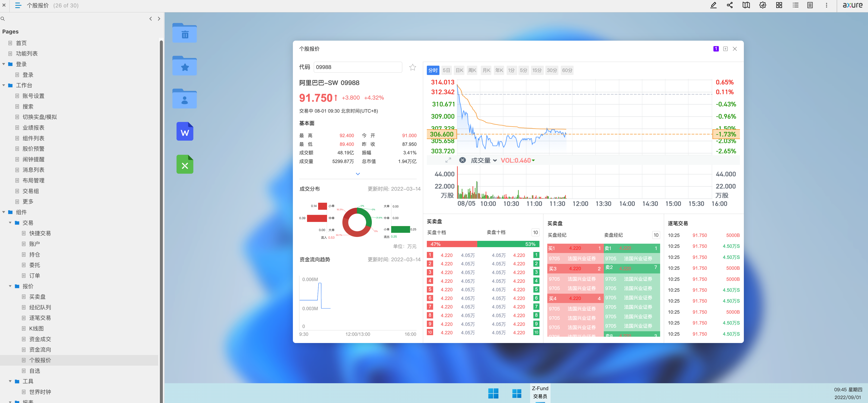Add stock to favorites with star icon
The height and width of the screenshot is (403, 868).
click(x=412, y=67)
